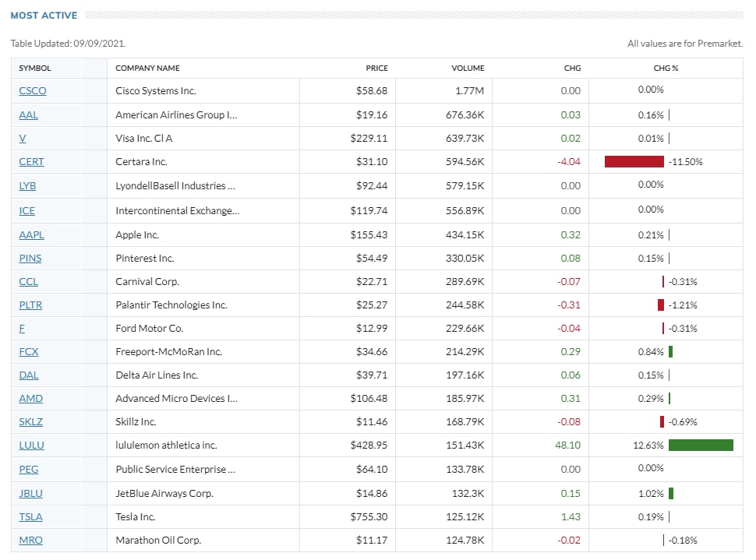Open the ICE ticker link

(x=26, y=210)
